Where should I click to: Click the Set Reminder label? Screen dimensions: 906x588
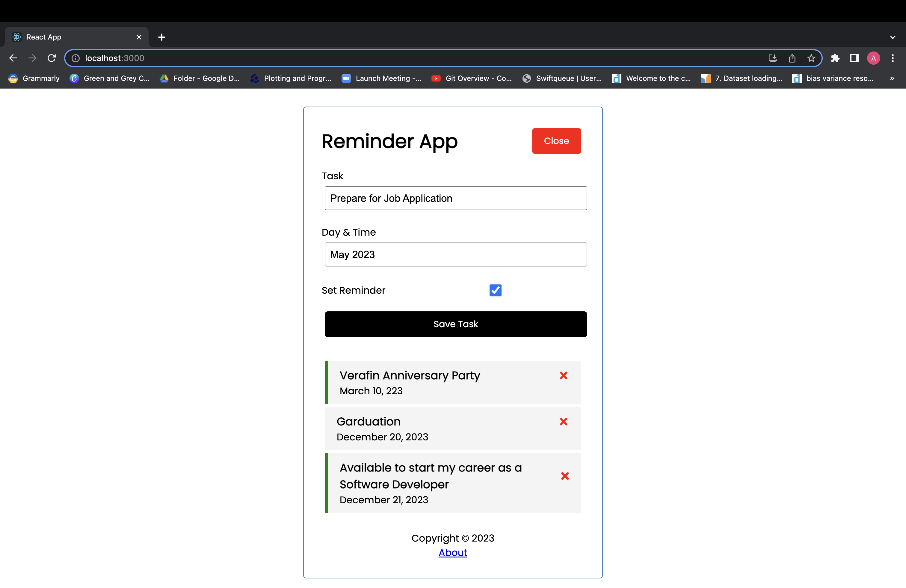[x=353, y=290]
